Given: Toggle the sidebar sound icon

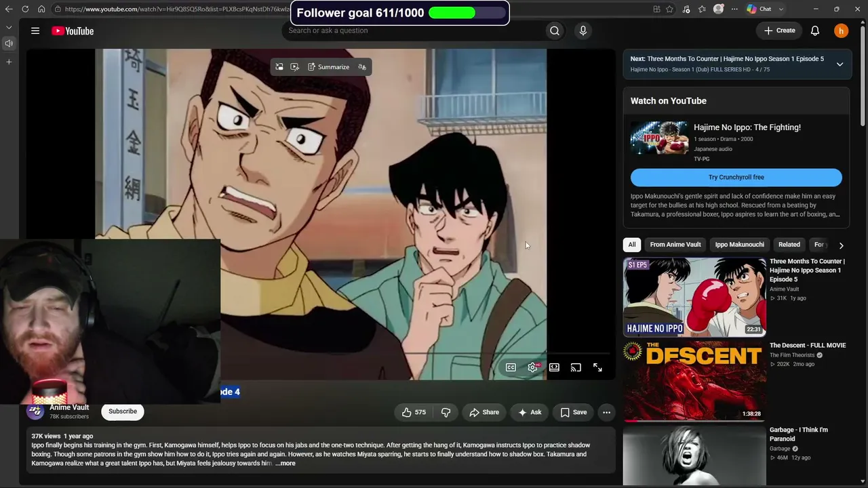Looking at the screenshot, I should click(9, 43).
